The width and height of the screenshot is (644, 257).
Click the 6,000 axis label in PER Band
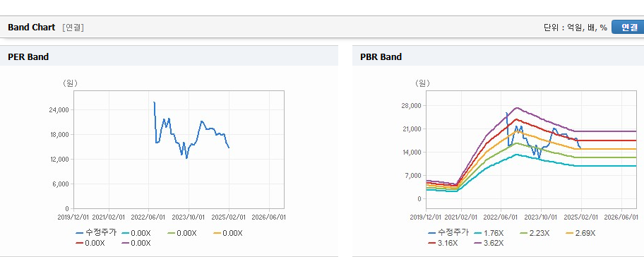(x=61, y=184)
